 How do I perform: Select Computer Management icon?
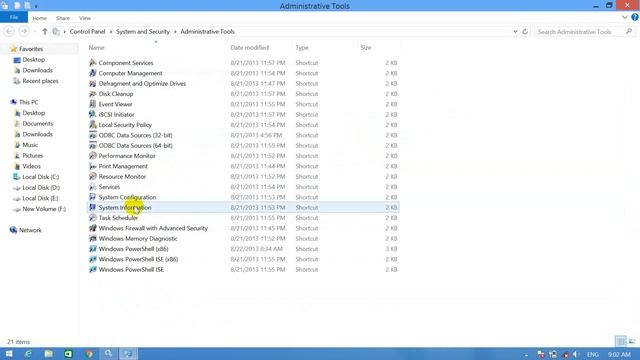pos(93,73)
